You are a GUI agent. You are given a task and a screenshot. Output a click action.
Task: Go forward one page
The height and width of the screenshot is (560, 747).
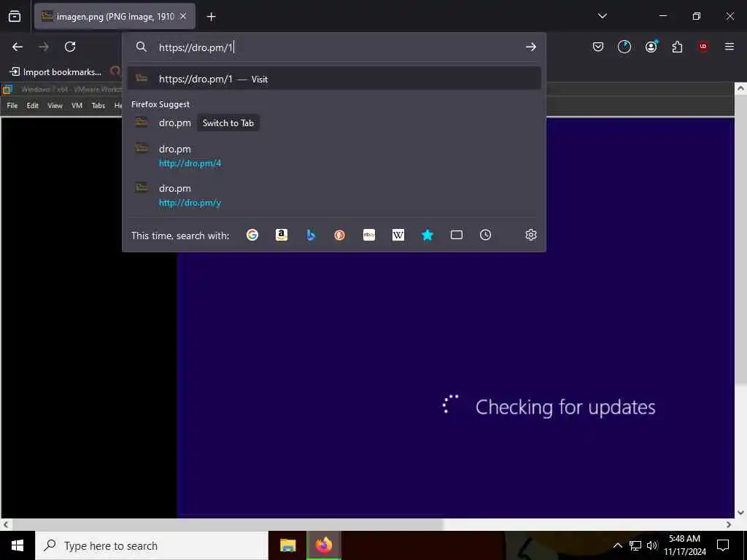[44, 47]
